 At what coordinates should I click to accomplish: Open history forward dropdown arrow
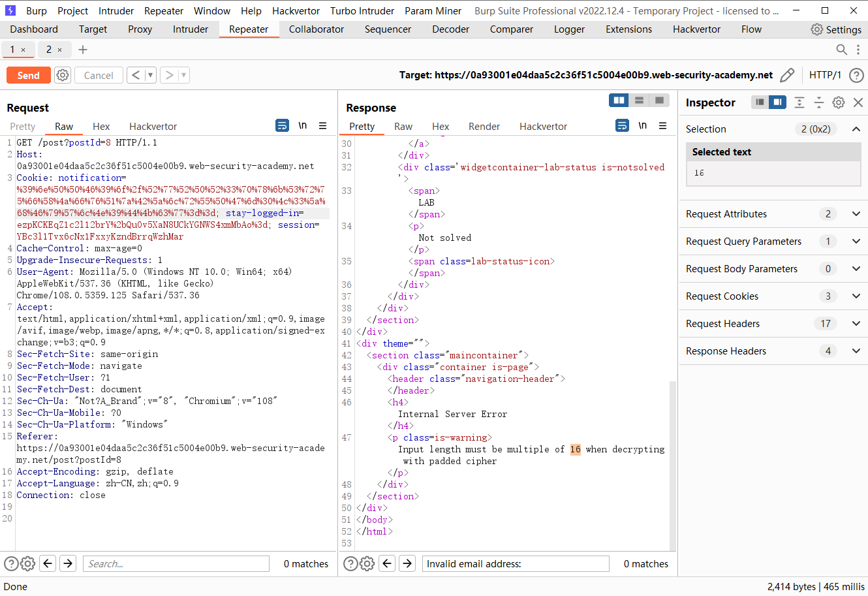(x=183, y=75)
